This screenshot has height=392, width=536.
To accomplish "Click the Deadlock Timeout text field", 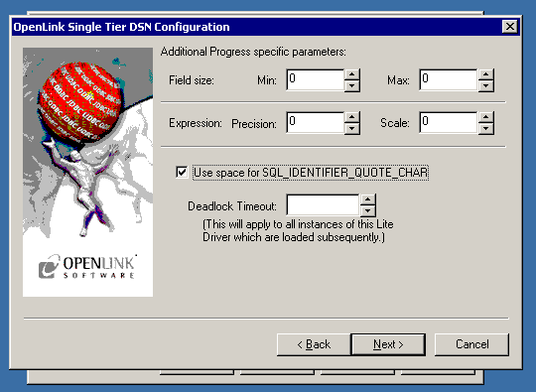I will pos(323,205).
